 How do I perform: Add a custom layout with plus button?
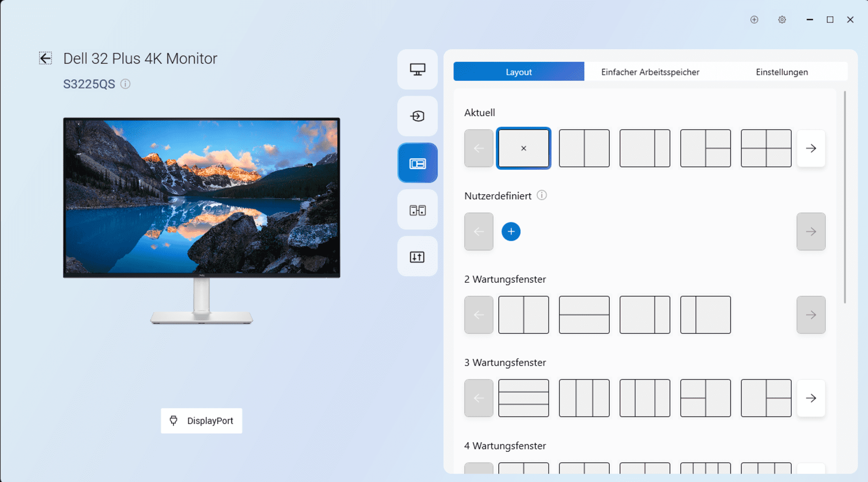[x=511, y=232]
